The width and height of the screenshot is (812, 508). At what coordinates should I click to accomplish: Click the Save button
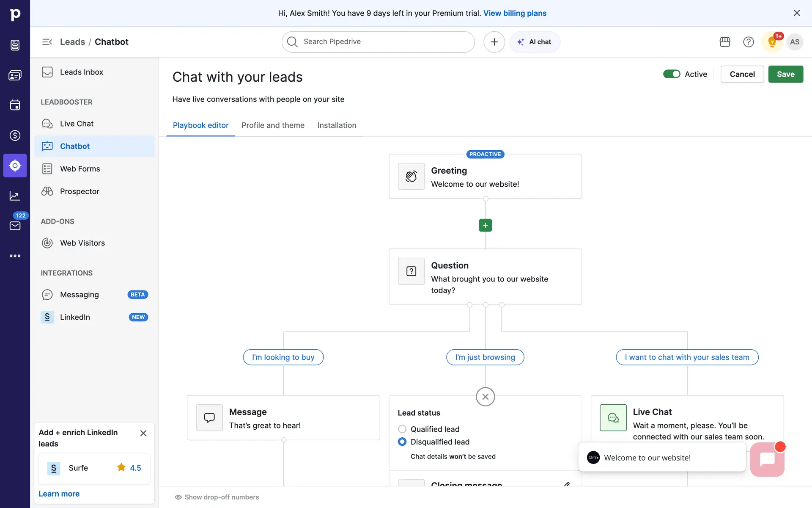point(785,74)
